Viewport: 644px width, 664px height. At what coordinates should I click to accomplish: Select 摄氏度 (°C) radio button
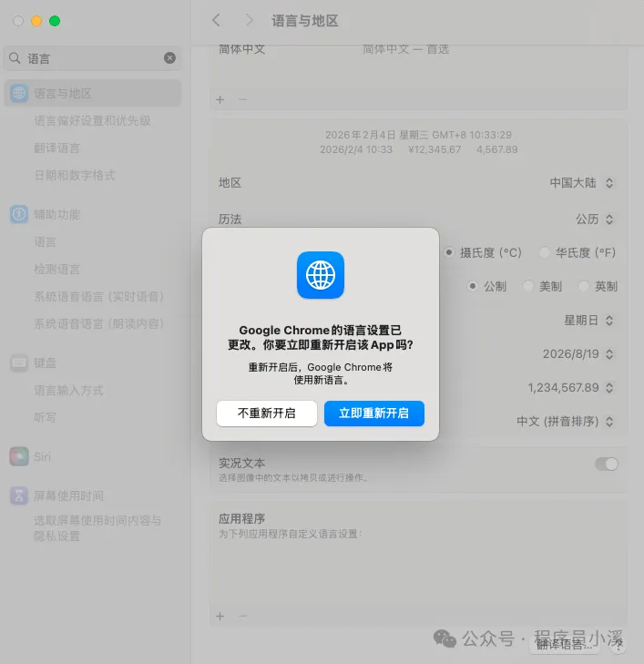(449, 253)
